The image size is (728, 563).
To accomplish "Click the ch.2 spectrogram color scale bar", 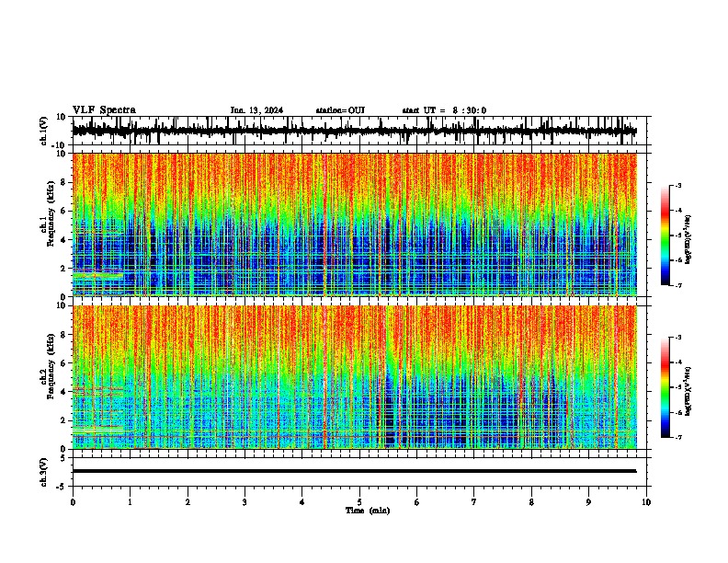I will click(x=665, y=387).
